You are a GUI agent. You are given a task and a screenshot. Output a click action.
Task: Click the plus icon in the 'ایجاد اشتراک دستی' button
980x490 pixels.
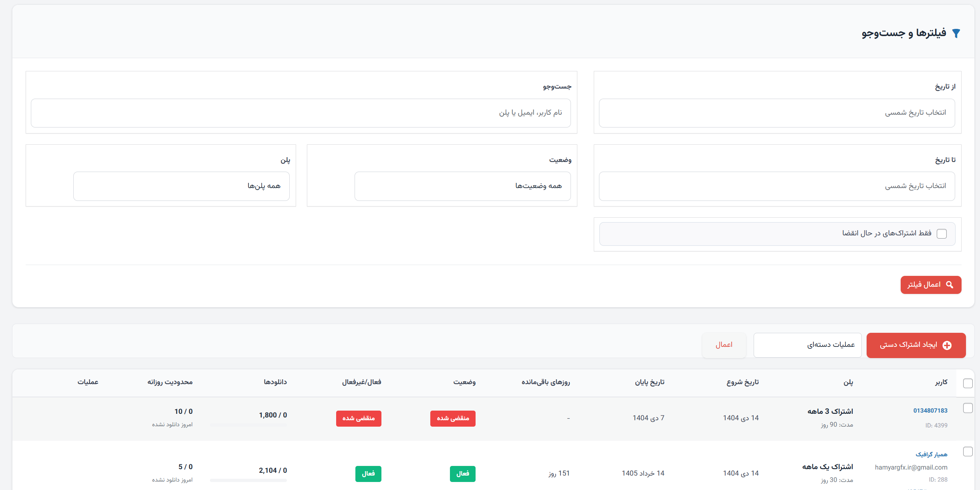(x=947, y=345)
